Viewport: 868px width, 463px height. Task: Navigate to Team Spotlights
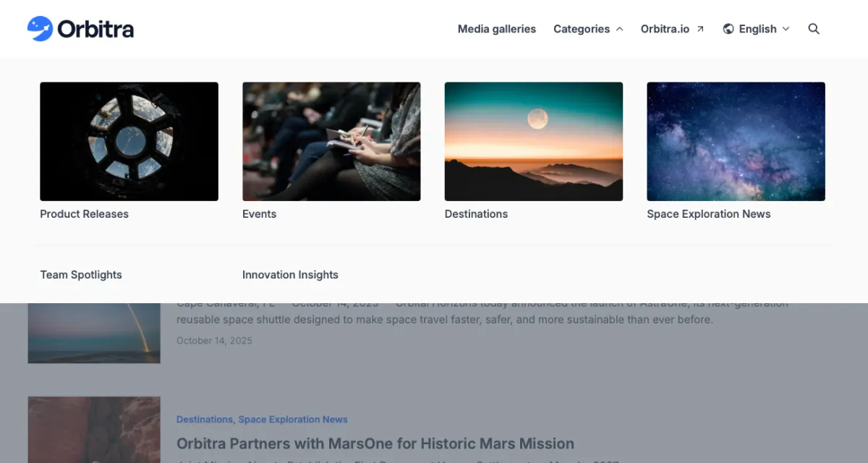(x=81, y=275)
